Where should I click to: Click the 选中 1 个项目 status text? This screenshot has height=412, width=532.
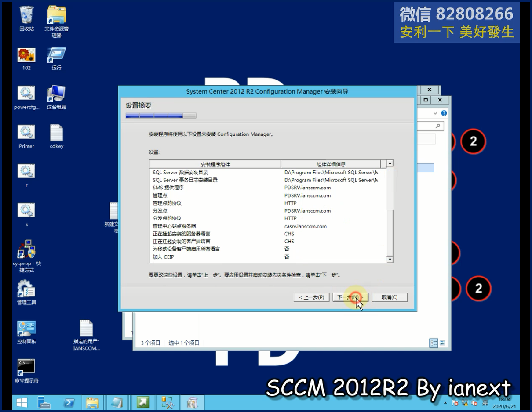coord(184,343)
